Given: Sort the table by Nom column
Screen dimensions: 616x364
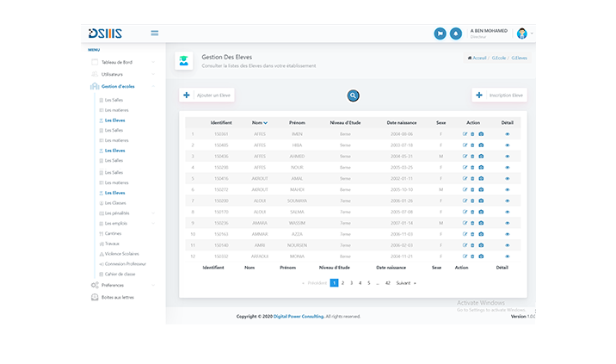Looking at the screenshot, I should click(259, 122).
